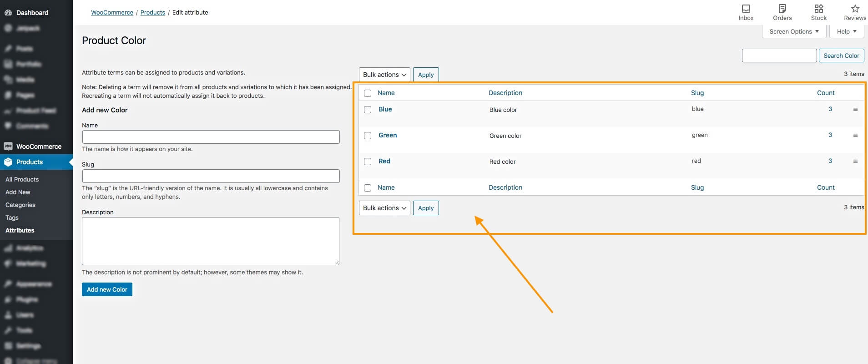This screenshot has width=868, height=364.
Task: Click the Slug text field
Action: click(211, 176)
